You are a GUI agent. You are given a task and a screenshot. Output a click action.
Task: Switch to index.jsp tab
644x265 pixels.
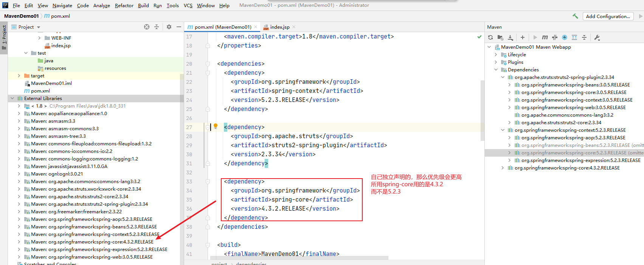[280, 27]
